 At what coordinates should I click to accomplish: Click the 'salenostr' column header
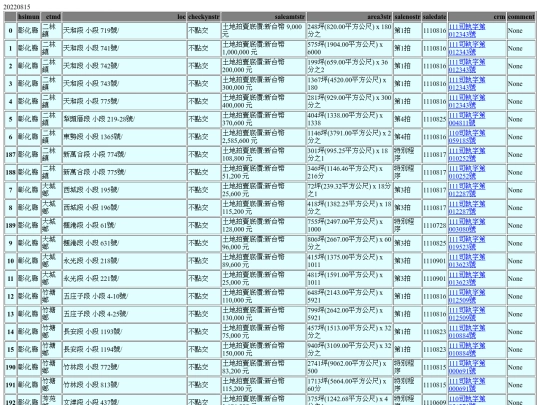(x=407, y=17)
